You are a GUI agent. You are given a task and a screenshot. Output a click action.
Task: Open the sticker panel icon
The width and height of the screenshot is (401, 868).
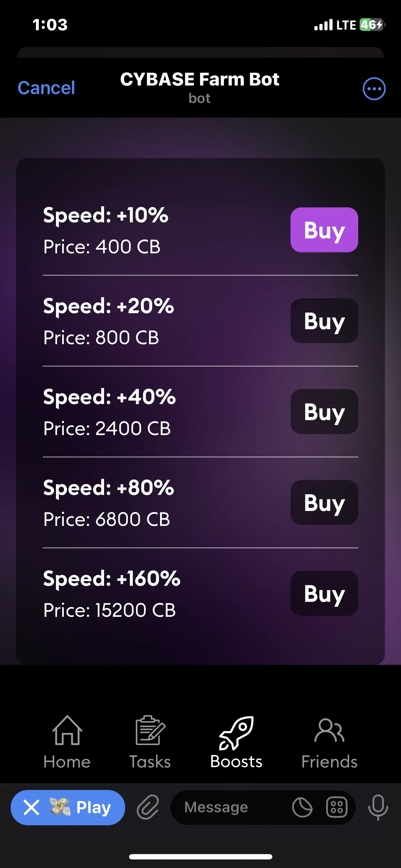302,807
